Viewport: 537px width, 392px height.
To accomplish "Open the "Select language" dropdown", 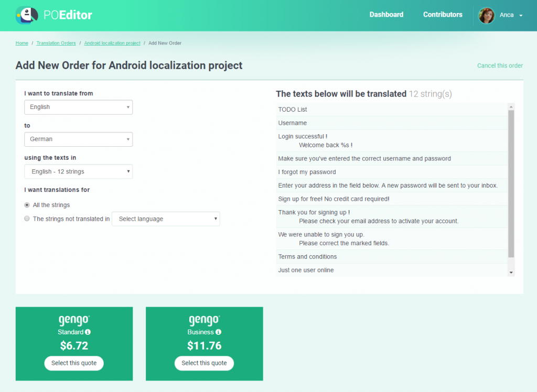I will (166, 219).
